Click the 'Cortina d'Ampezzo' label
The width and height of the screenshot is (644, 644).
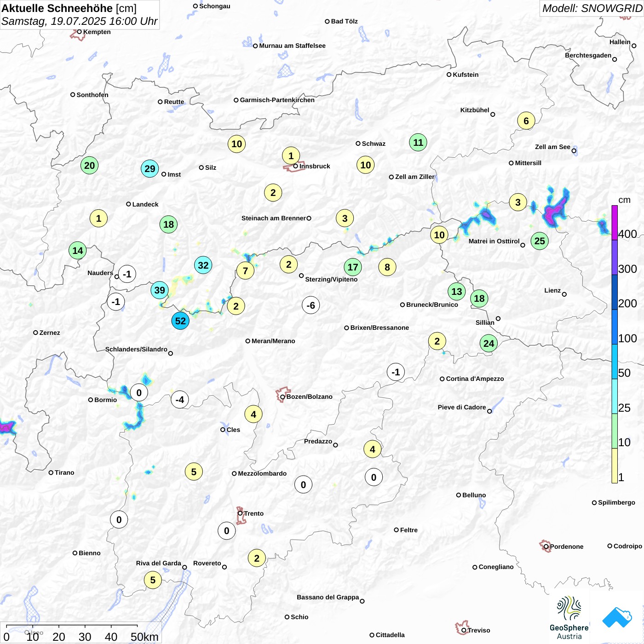coord(475,379)
